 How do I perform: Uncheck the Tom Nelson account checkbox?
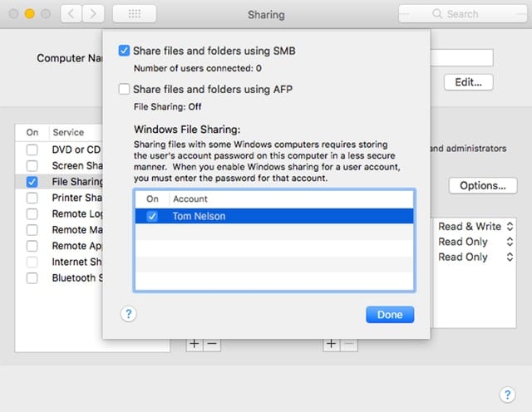pyautogui.click(x=152, y=216)
